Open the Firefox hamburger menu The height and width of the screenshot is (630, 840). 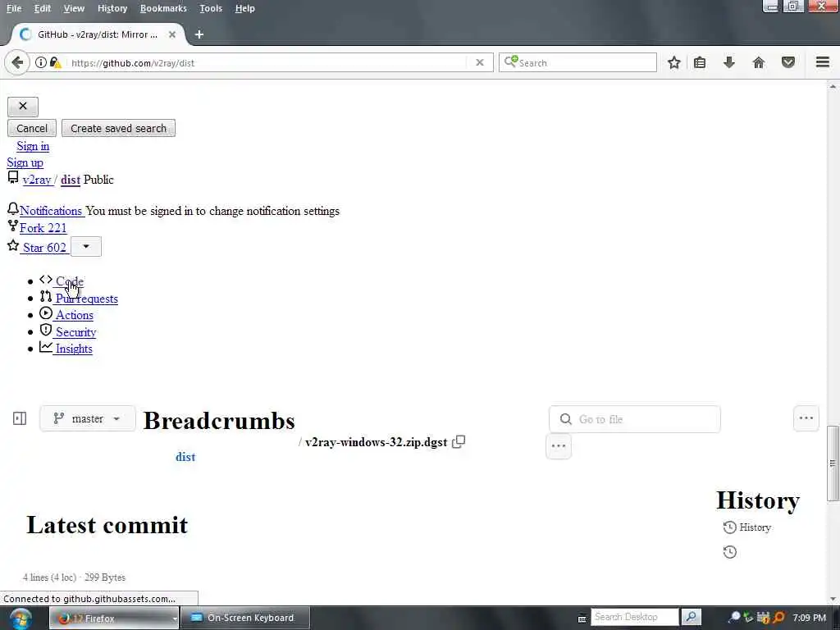click(822, 62)
